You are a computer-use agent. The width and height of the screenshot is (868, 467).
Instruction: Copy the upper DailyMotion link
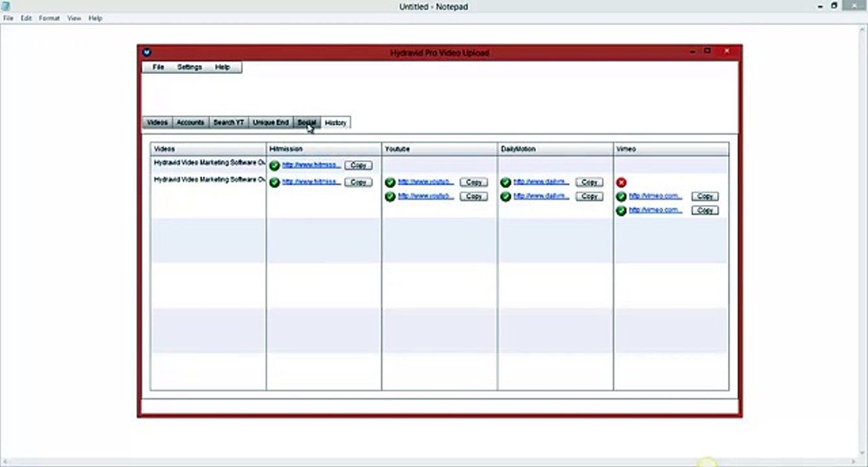tap(589, 182)
